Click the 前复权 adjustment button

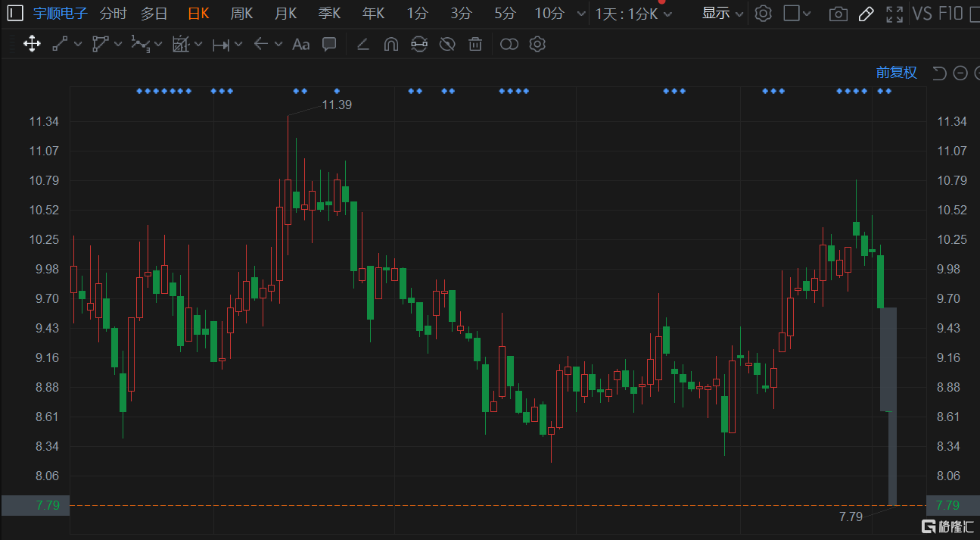[897, 73]
